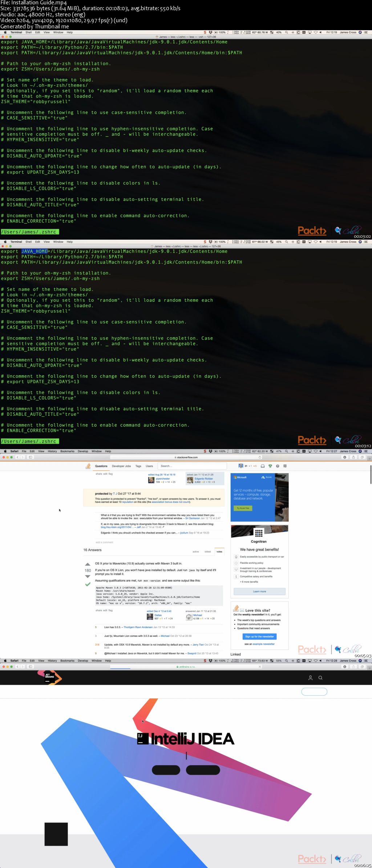Open Downloads in the stackoverflow.com Safari window
Image resolution: width=372 pixels, height=868 pixels.
click(x=345, y=457)
